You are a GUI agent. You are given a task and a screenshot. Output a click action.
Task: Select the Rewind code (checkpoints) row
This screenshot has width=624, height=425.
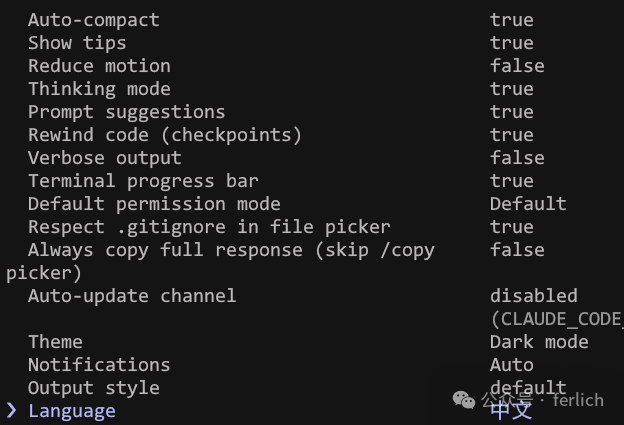(x=164, y=135)
